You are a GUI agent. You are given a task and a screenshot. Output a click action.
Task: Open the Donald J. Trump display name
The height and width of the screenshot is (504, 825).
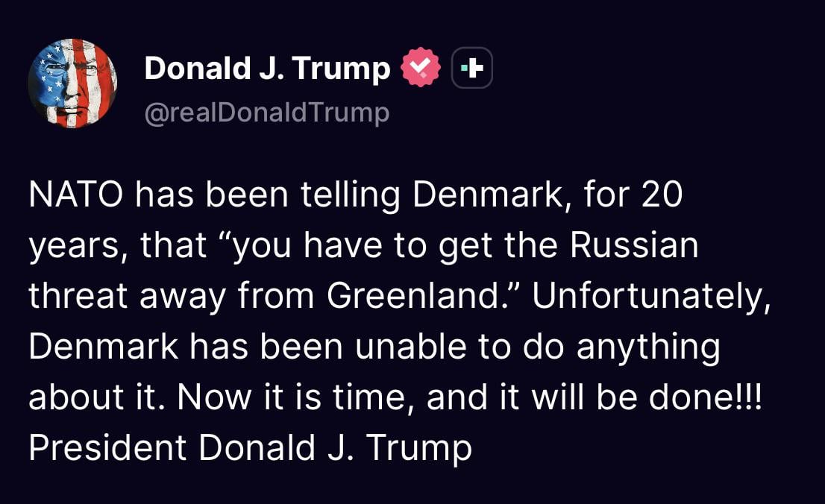(267, 69)
